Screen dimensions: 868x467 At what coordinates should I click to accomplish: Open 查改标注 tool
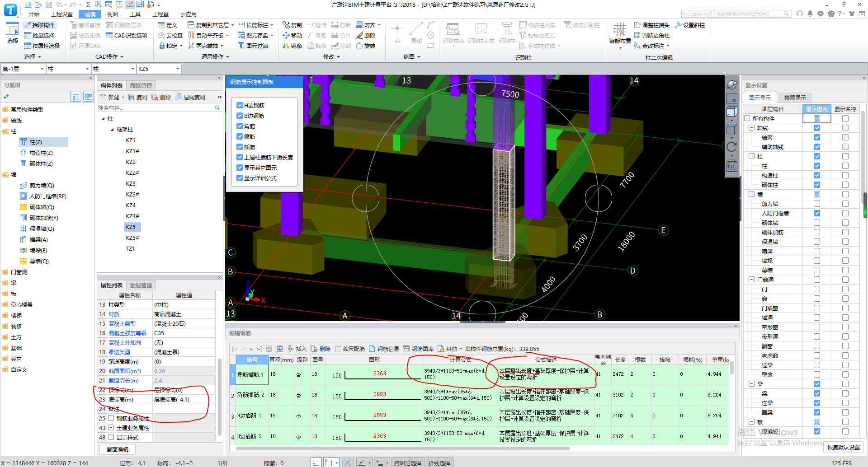pos(651,46)
